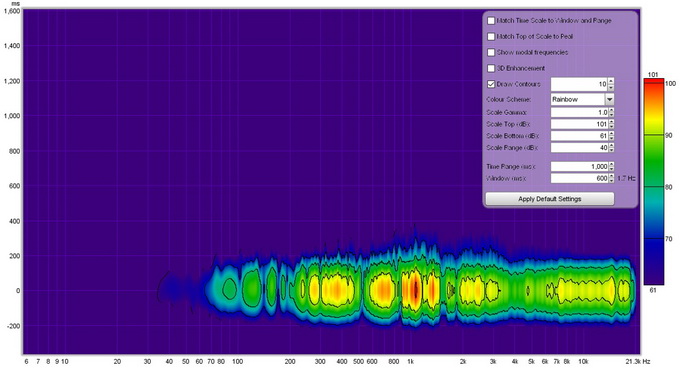Uncheck the Draw Contours checkbox
This screenshot has height=368, width=680.
[491, 84]
